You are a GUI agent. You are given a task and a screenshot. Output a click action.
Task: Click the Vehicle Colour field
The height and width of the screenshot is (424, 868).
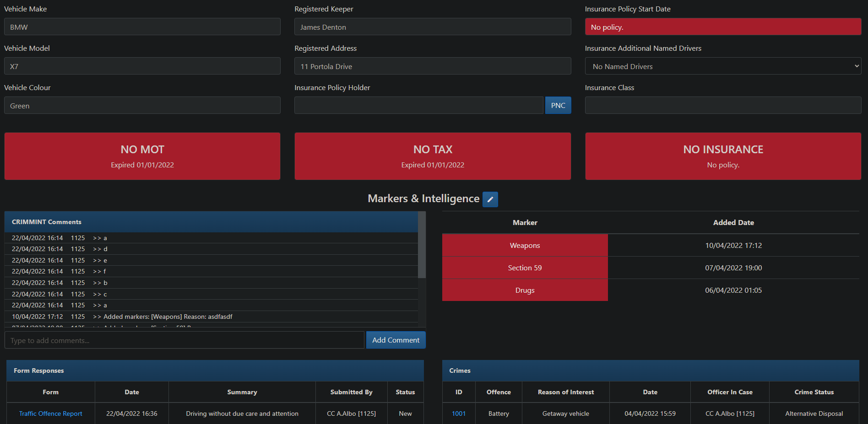point(142,106)
